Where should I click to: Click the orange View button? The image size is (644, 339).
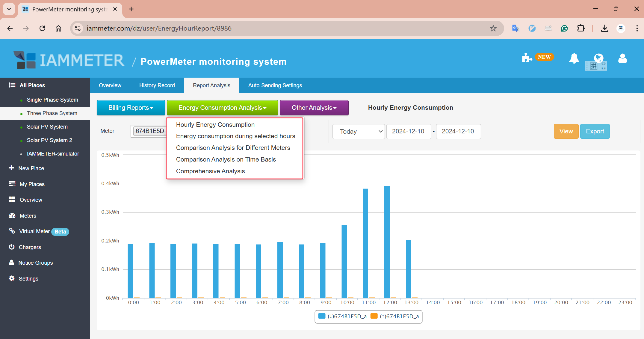[566, 131]
